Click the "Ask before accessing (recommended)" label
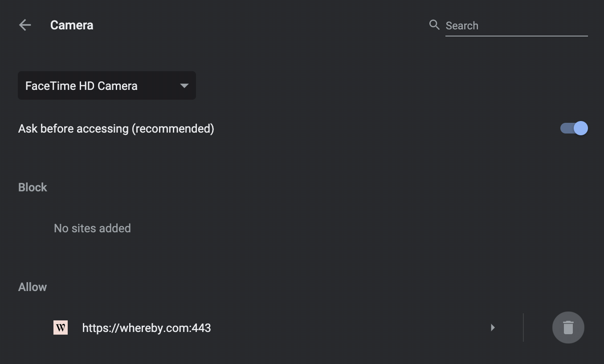 pyautogui.click(x=116, y=129)
